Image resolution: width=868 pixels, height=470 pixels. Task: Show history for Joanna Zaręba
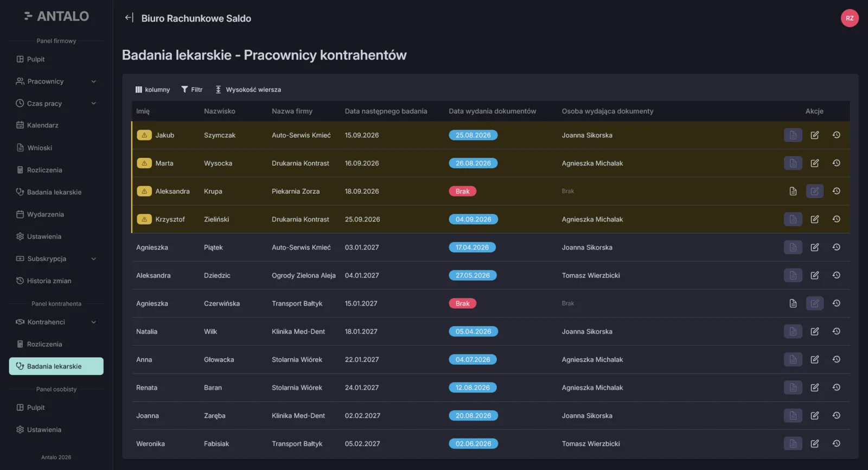[x=836, y=416]
